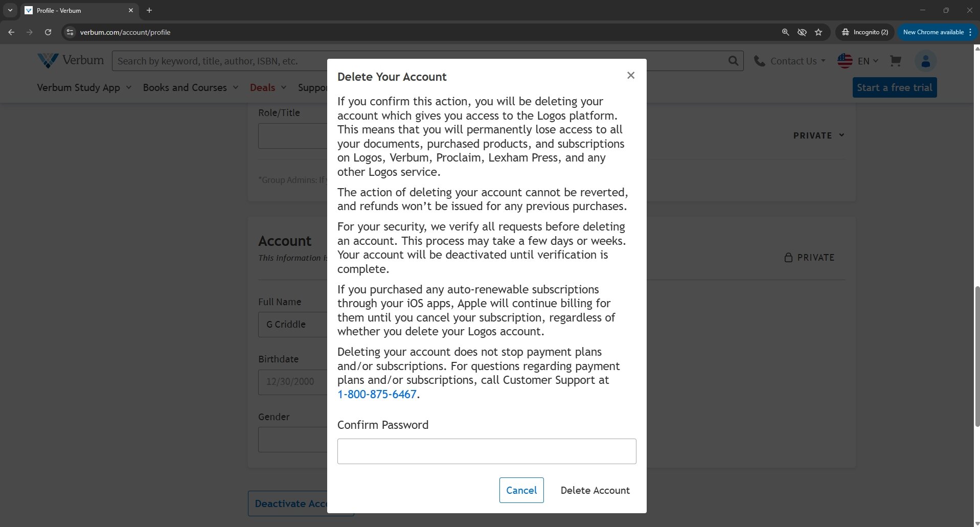Image resolution: width=980 pixels, height=527 pixels.
Task: Click the Gender field
Action: [293, 440]
